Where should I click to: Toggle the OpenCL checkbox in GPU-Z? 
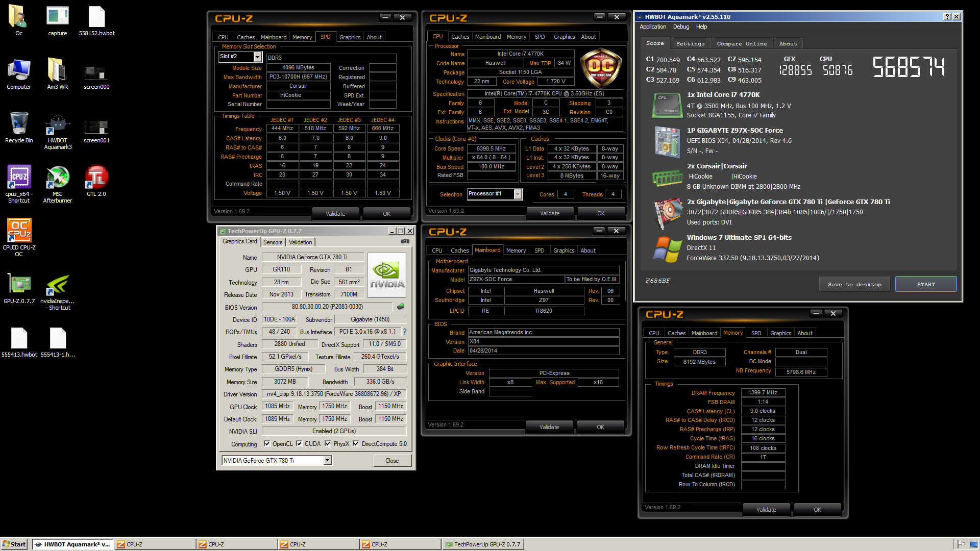point(266,443)
